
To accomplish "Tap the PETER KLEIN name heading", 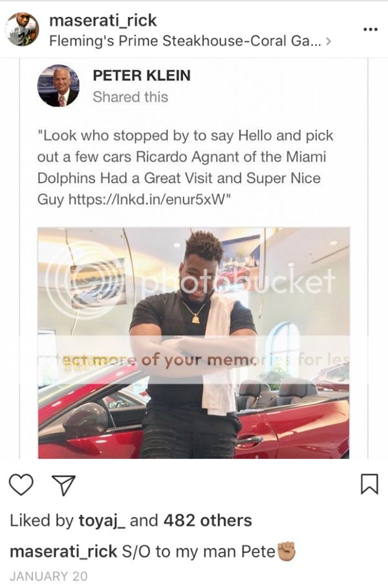I will tap(142, 76).
